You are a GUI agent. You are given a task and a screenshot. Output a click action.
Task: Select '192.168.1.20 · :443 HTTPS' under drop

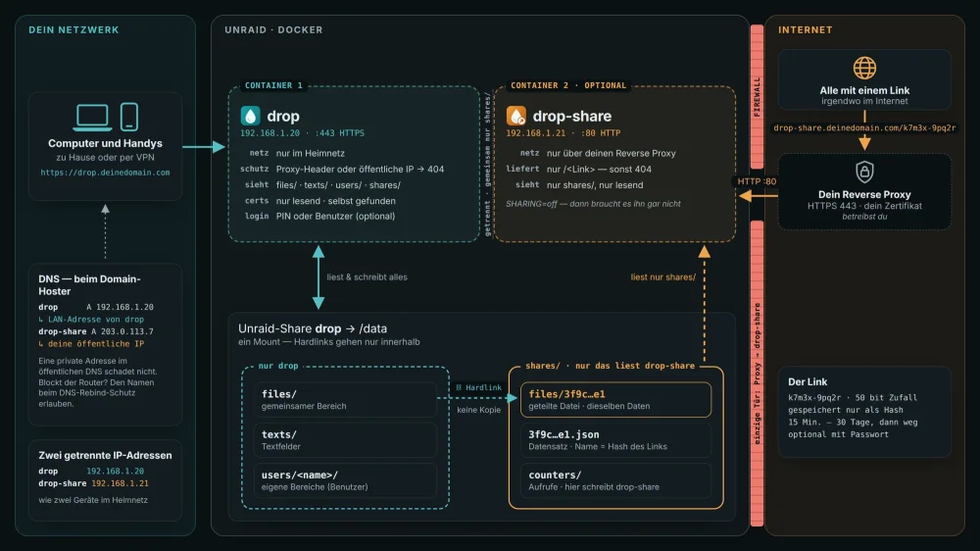click(303, 133)
